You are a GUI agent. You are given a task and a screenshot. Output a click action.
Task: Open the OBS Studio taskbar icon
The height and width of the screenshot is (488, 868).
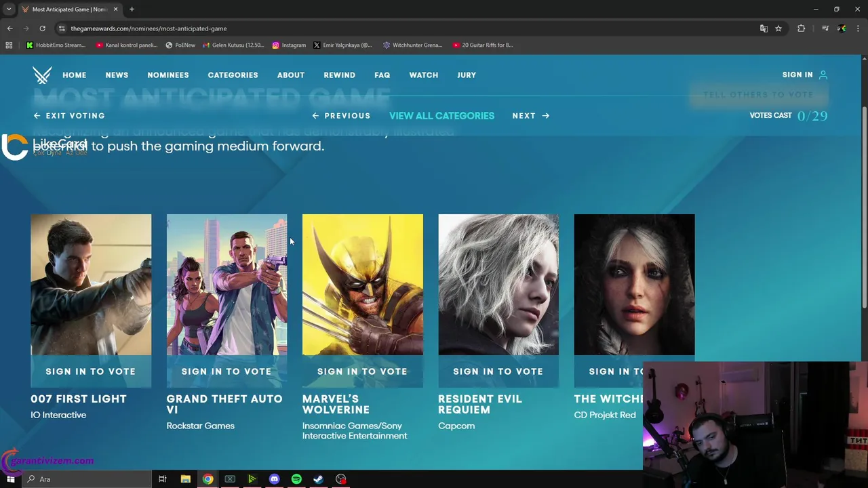(x=341, y=479)
